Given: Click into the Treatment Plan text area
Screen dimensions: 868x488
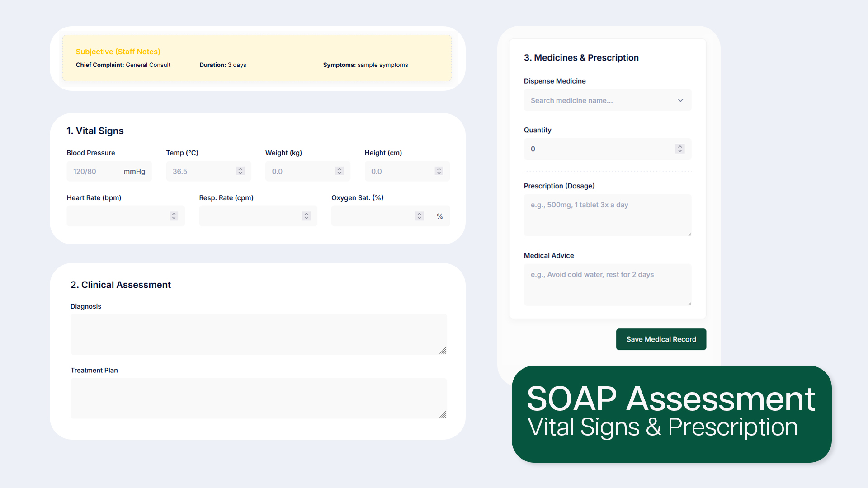Looking at the screenshot, I should [258, 398].
